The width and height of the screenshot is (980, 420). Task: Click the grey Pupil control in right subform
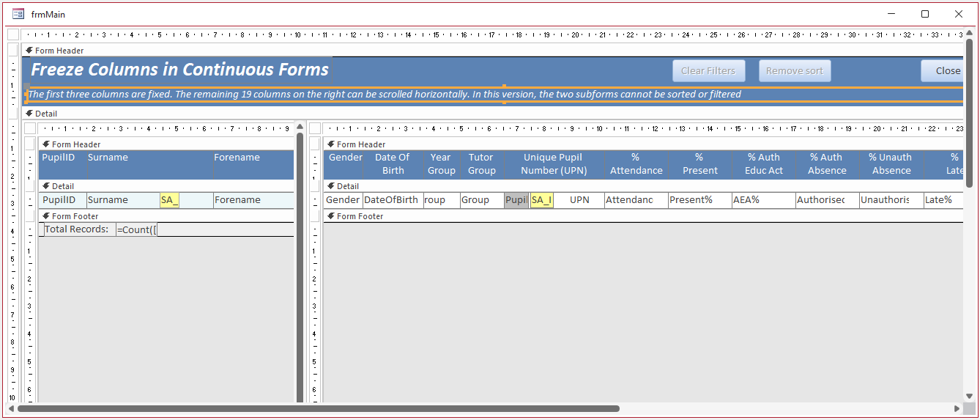point(516,200)
